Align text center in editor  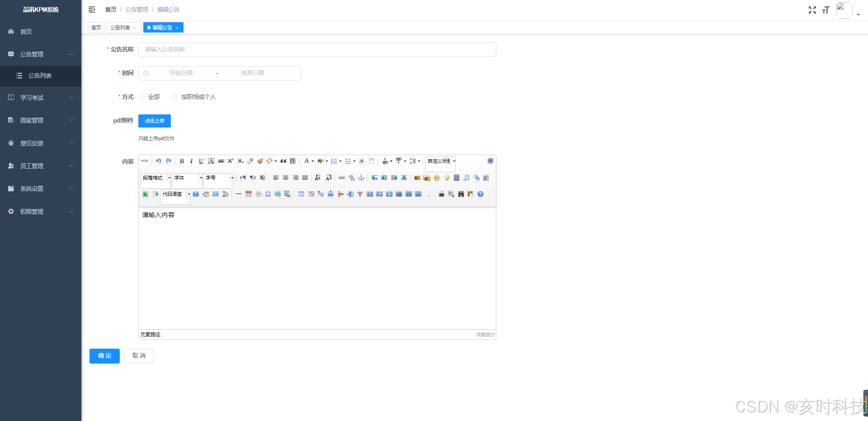pyautogui.click(x=286, y=178)
